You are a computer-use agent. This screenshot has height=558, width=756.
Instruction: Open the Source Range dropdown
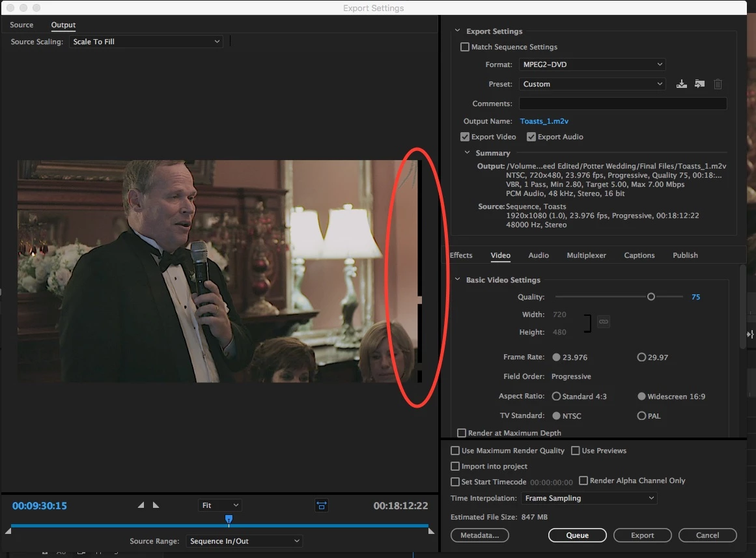pyautogui.click(x=244, y=541)
